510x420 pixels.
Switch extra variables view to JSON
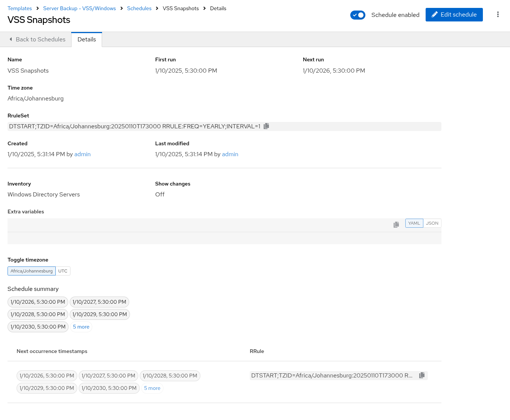(x=432, y=223)
